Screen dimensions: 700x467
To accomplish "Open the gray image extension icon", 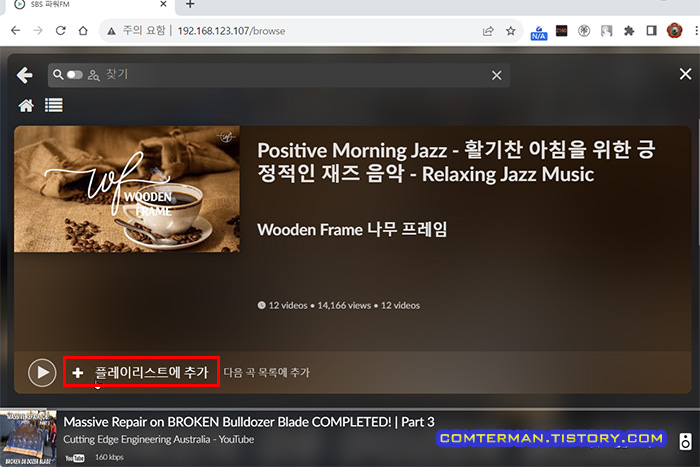I will click(x=606, y=30).
